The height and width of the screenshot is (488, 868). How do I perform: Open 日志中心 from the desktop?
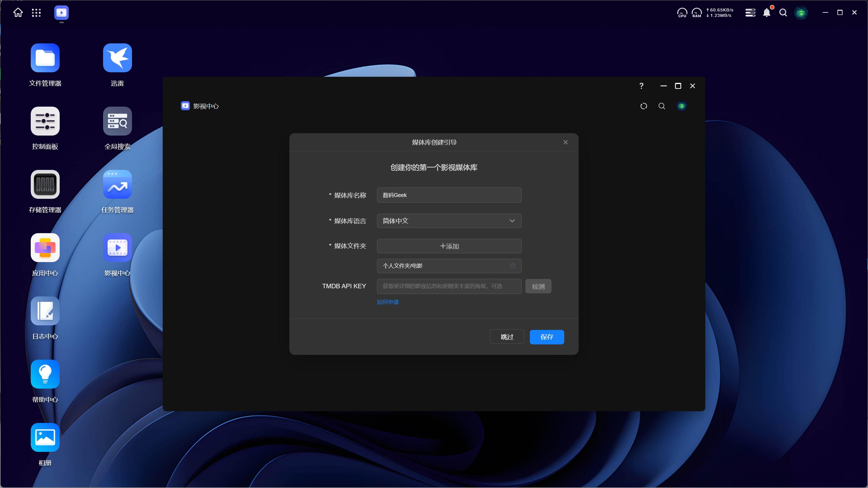point(45,311)
